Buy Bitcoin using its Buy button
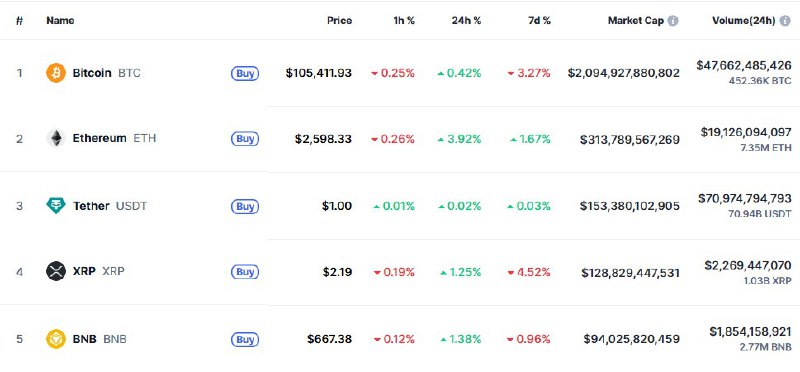The image size is (800, 372). click(x=245, y=73)
